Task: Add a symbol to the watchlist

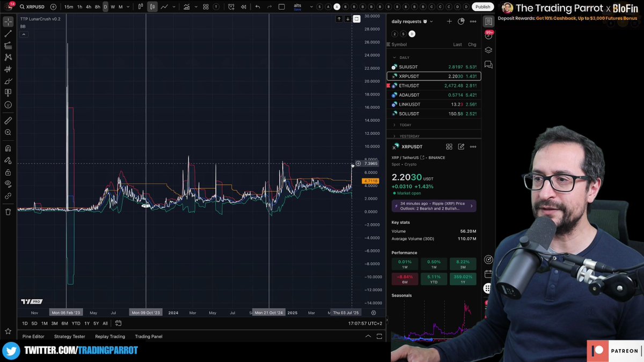Action: click(449, 21)
